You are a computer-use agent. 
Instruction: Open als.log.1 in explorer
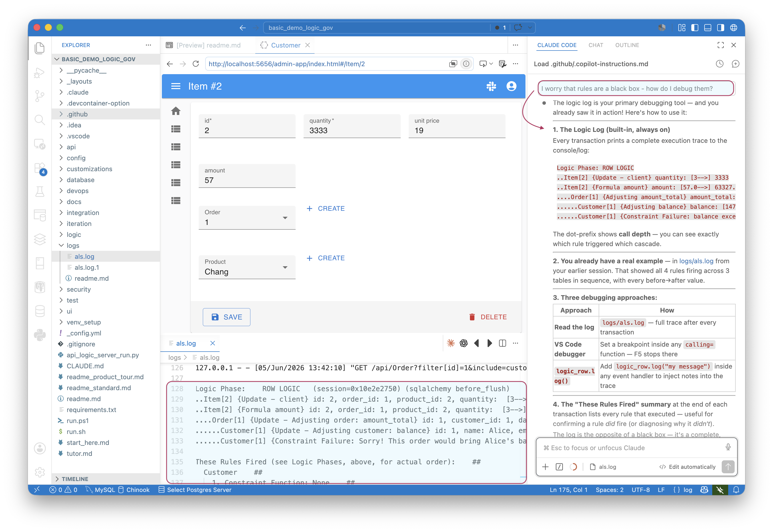point(106,267)
